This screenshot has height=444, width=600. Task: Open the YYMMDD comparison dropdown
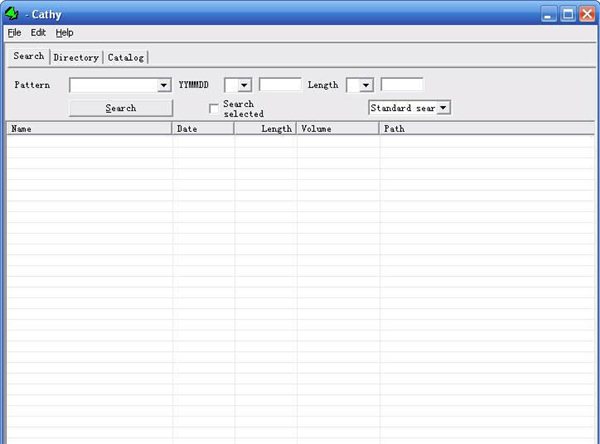tap(244, 85)
